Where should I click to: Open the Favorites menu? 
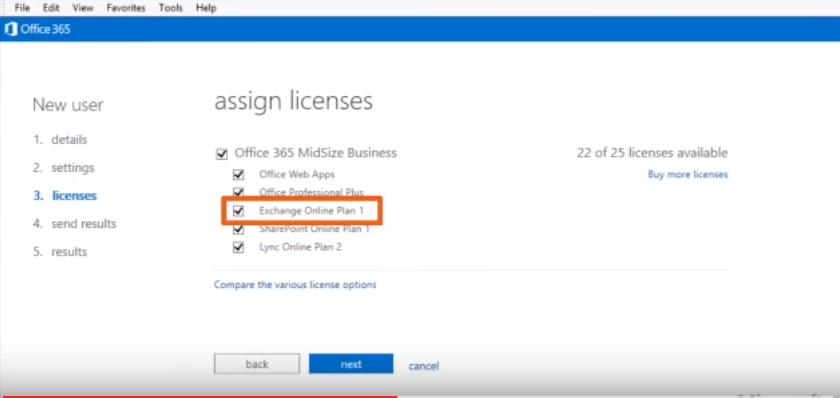click(x=126, y=8)
